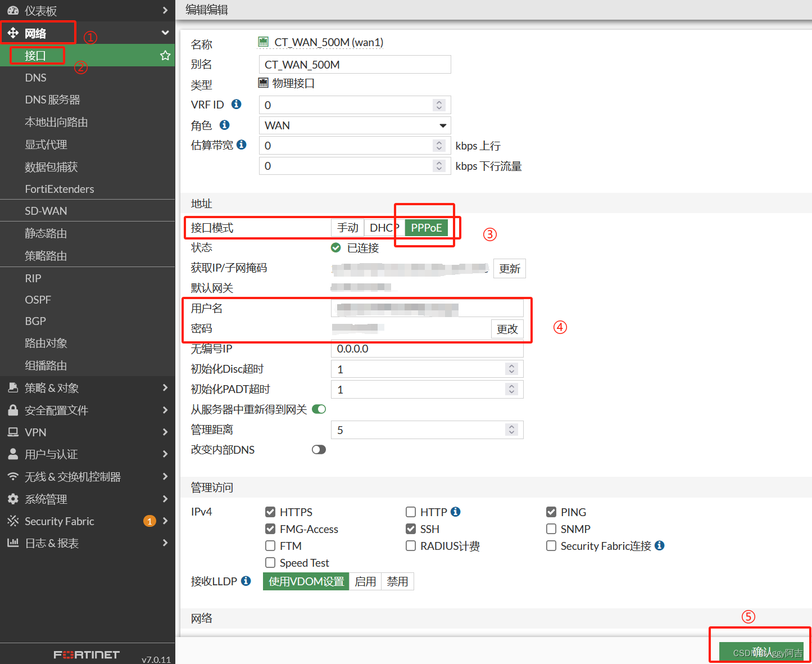Open the 策略路由 menu item
812x664 pixels.
(46, 256)
